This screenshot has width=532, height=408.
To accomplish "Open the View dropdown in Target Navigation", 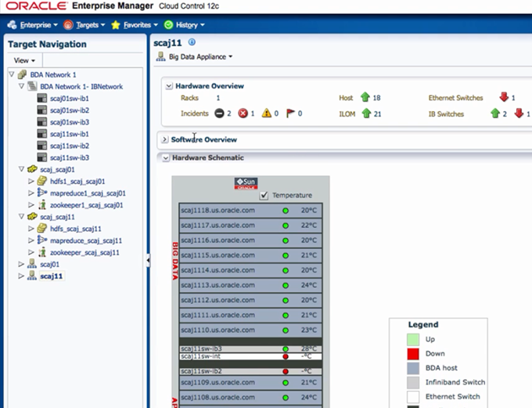I will 24,60.
